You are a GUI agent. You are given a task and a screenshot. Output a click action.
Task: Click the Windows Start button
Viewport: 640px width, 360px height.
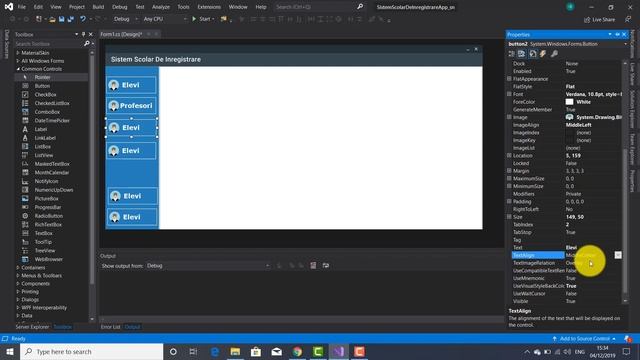point(10,351)
